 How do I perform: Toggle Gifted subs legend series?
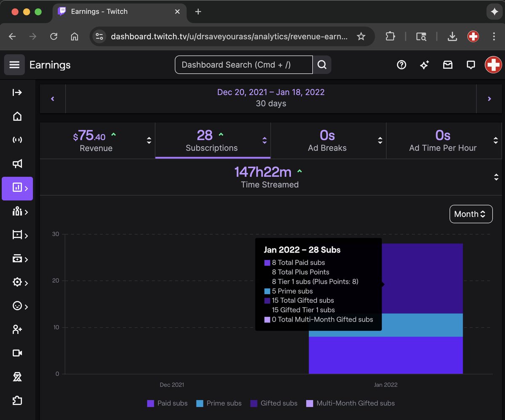[274, 403]
